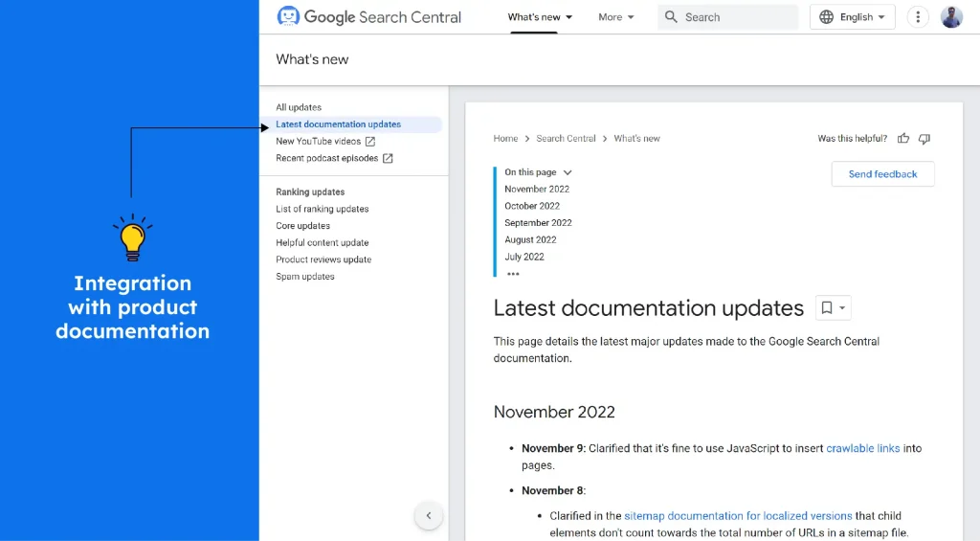
Task: Collapse the side navigation with chevron button
Action: 429,515
